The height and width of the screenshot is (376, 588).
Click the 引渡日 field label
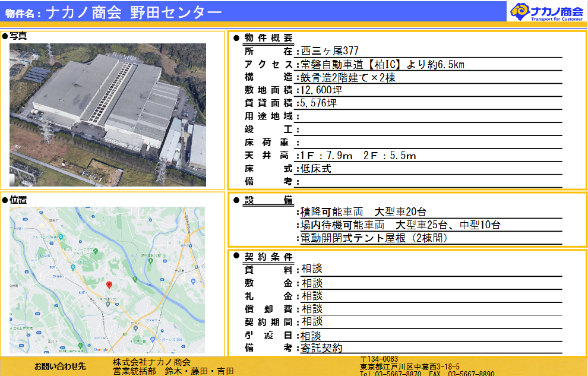tap(268, 335)
